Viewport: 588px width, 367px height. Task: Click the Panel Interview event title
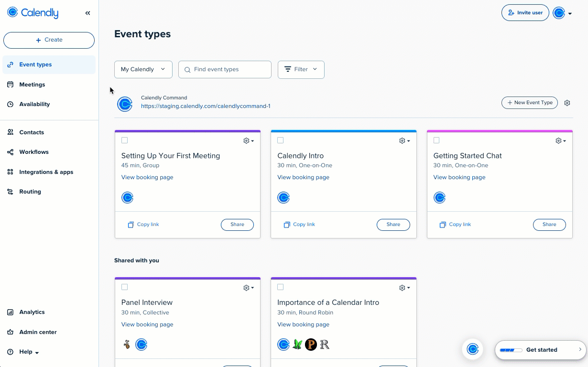click(147, 302)
